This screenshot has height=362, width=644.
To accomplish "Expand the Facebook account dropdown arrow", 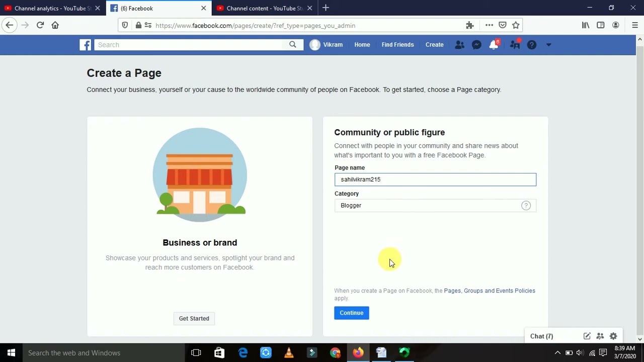I will click(x=548, y=45).
